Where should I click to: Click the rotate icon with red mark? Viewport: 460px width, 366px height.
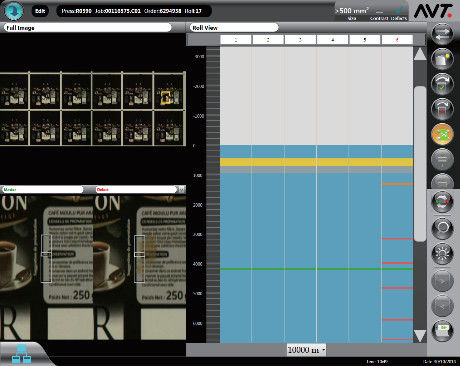tap(442, 109)
